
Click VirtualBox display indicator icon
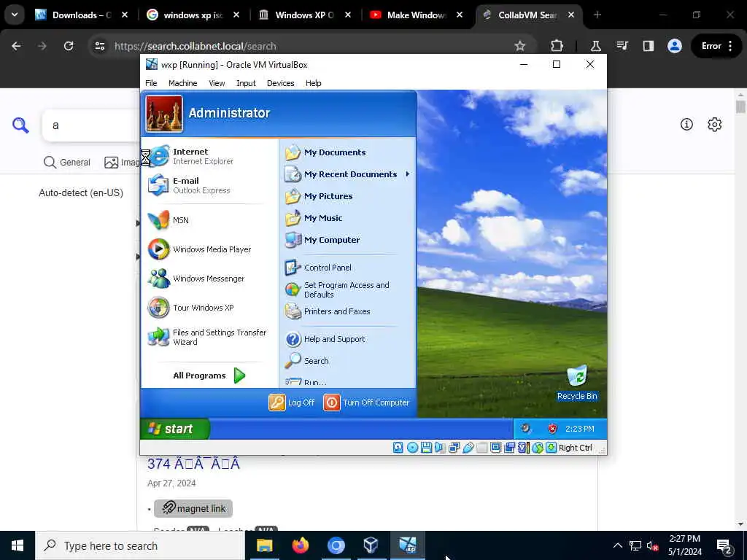[495, 448]
